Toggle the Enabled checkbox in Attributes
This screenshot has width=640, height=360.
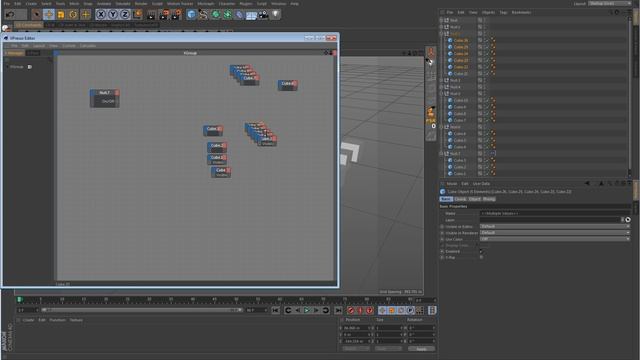481,251
